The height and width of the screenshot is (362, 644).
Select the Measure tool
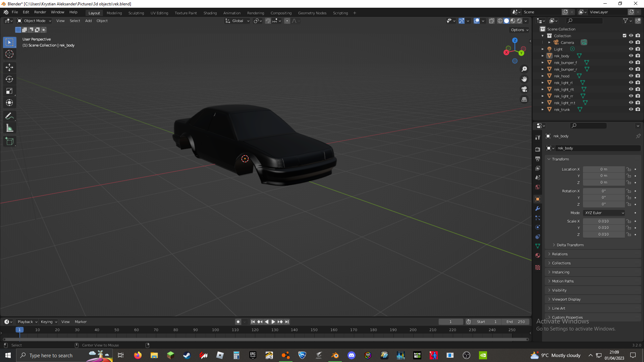point(9,128)
